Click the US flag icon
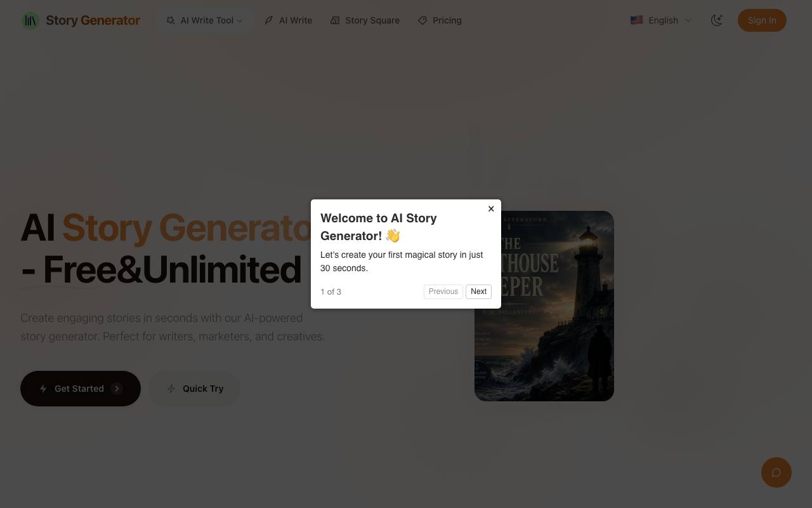The height and width of the screenshot is (508, 812). click(636, 20)
